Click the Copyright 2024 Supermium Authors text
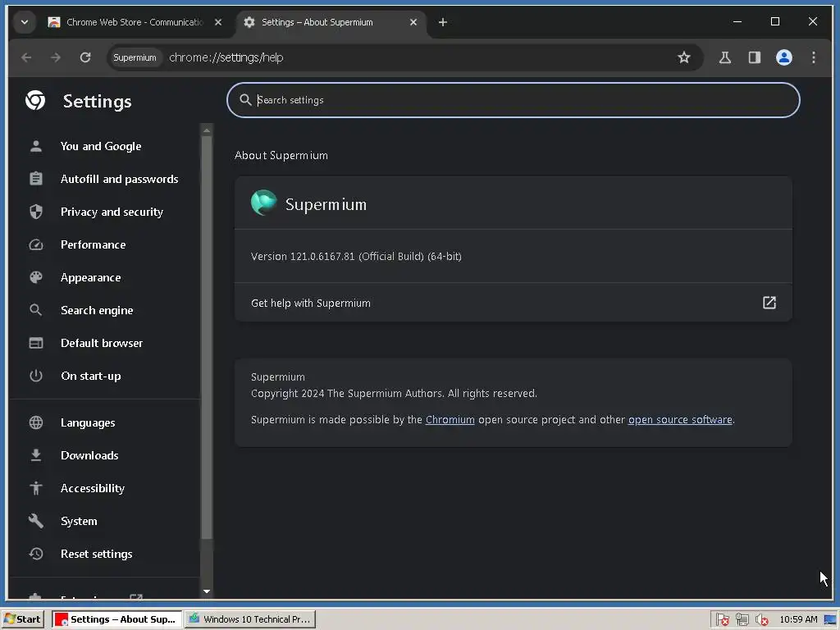Image resolution: width=840 pixels, height=630 pixels. pos(394,393)
